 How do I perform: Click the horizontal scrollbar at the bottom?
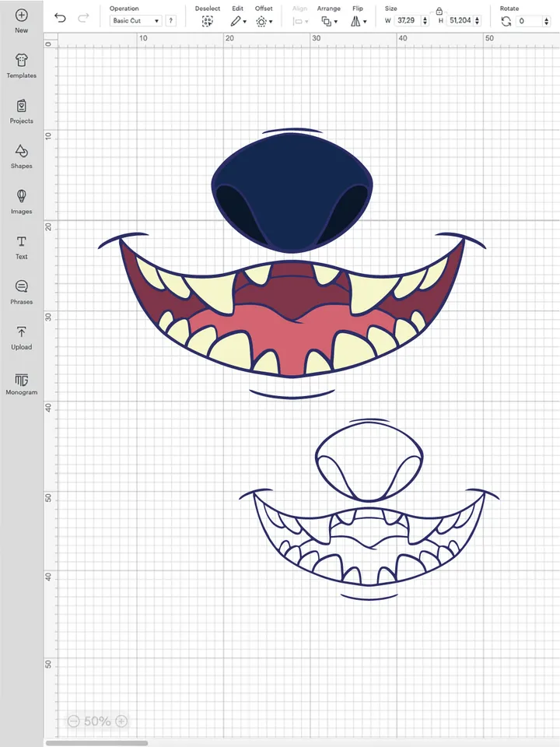coord(97,743)
